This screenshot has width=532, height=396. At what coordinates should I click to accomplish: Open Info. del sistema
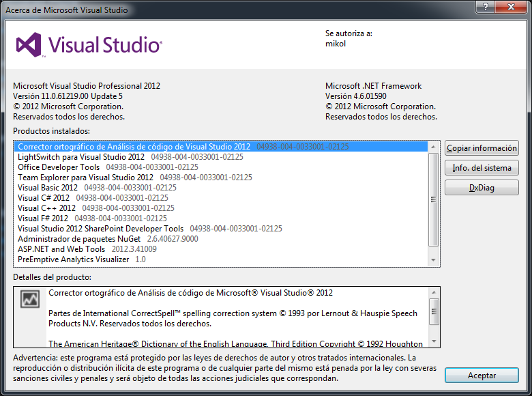482,168
